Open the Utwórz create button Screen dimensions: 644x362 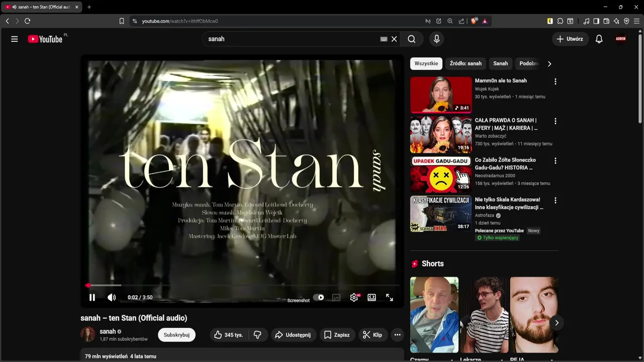pyautogui.click(x=570, y=39)
